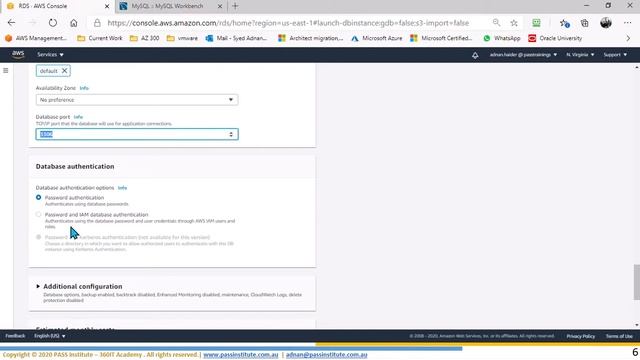Click the zoom magnifier icon in address bar
This screenshot has width=640, height=360.
coord(496,23)
